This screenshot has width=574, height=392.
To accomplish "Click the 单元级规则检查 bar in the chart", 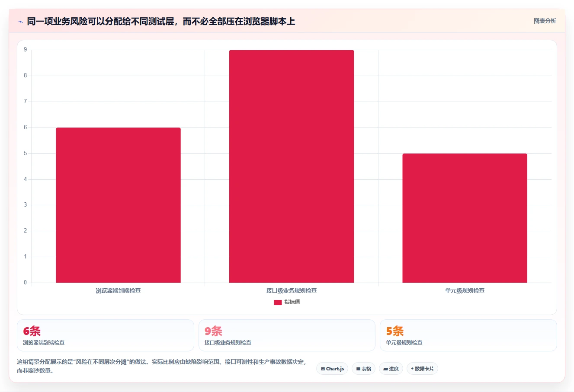I will (465, 218).
